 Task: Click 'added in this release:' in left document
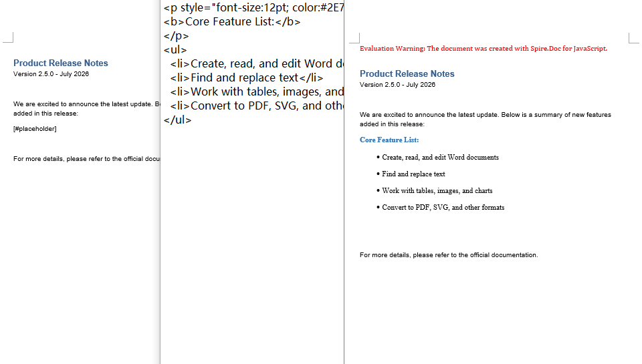tap(45, 114)
